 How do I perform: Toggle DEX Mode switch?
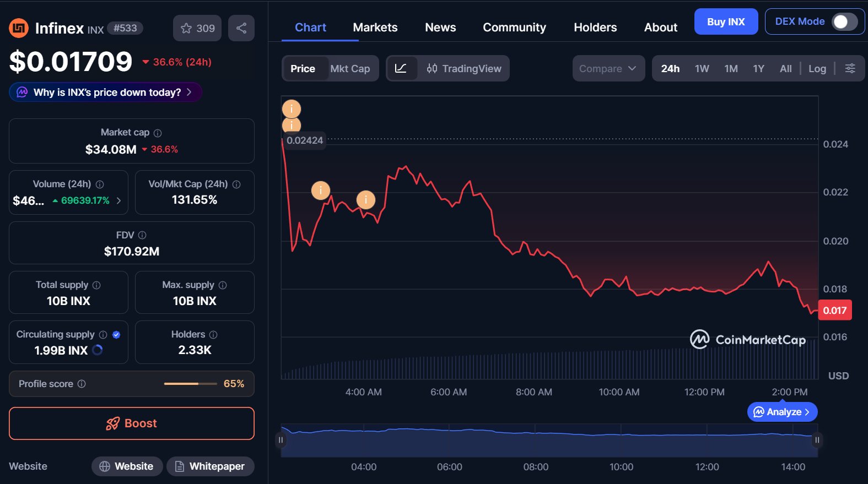click(x=844, y=21)
